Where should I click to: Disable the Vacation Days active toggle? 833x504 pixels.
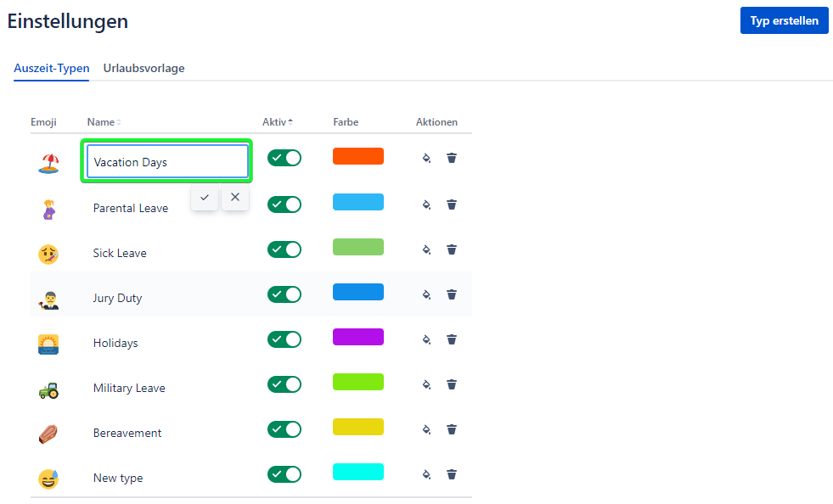pos(284,158)
